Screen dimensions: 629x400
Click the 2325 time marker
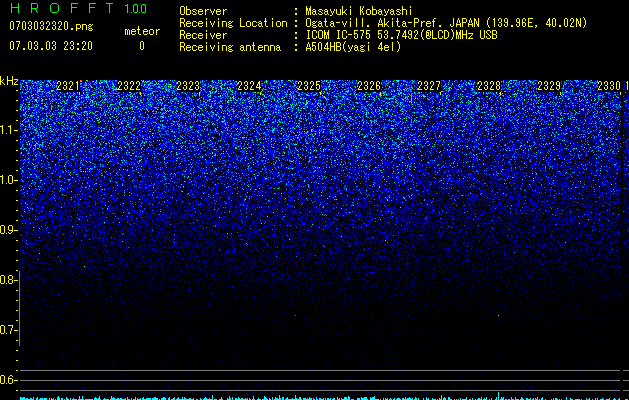(309, 86)
